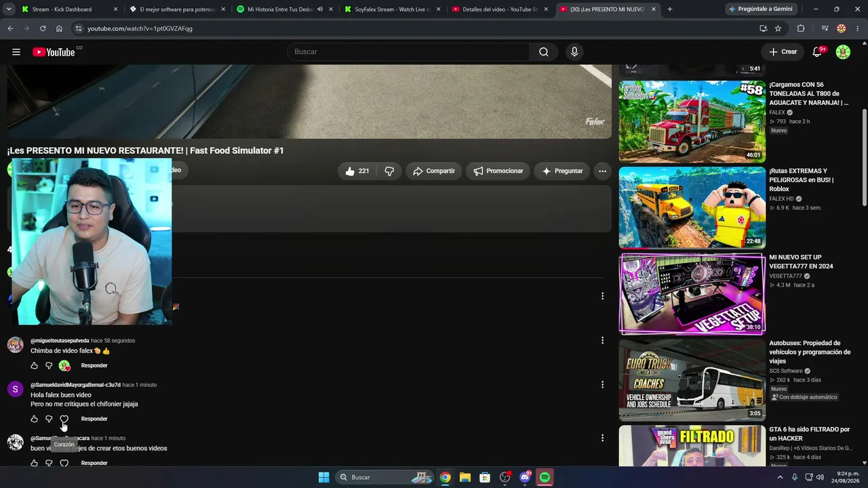Viewport: 868px width, 488px height.
Task: Open a new browser tab
Action: click(x=670, y=9)
